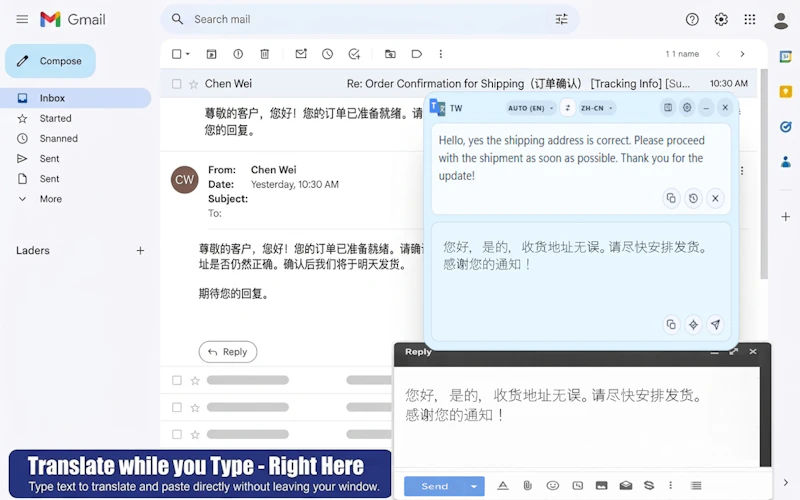Screen dimensions: 800x500
Task: Open formatting options icon in reply toolbar
Action: click(503, 486)
